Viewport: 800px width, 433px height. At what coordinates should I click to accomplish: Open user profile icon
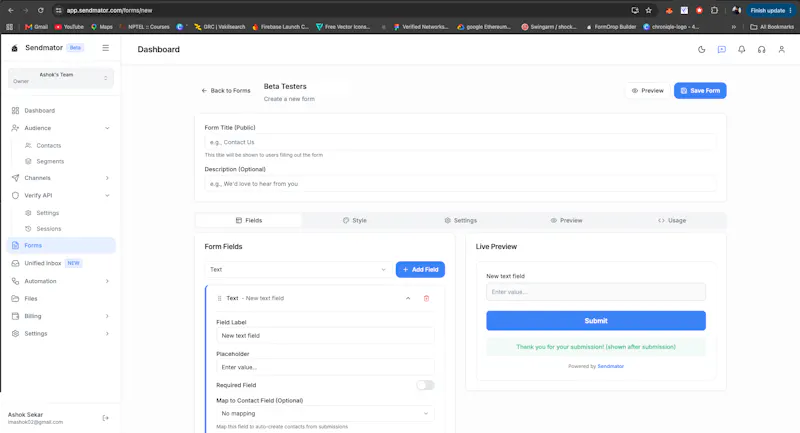coord(781,49)
